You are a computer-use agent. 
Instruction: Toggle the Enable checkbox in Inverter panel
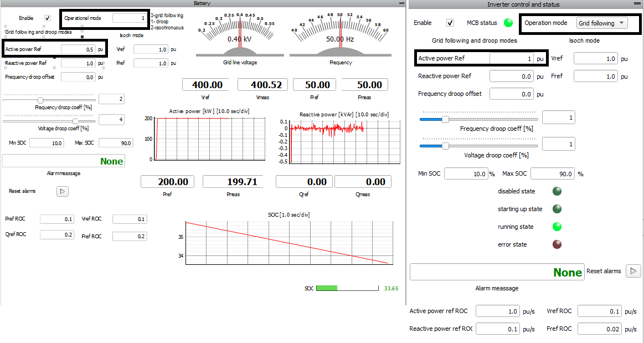450,23
